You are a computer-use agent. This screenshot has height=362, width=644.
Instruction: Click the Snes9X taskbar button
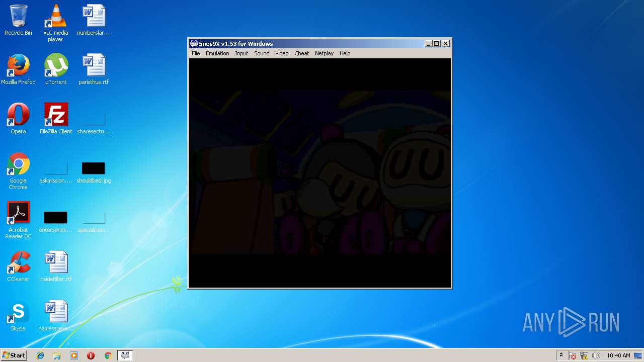pyautogui.click(x=125, y=355)
